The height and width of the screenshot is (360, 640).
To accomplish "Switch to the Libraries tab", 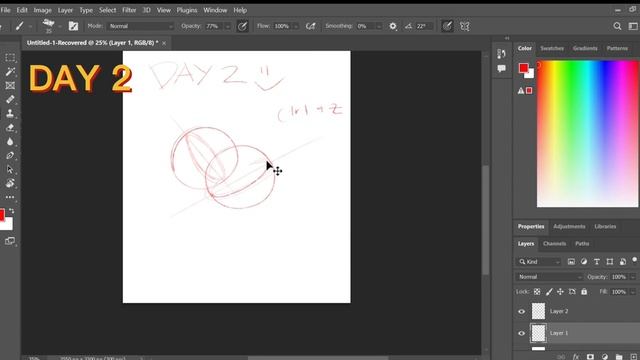I will [x=605, y=227].
